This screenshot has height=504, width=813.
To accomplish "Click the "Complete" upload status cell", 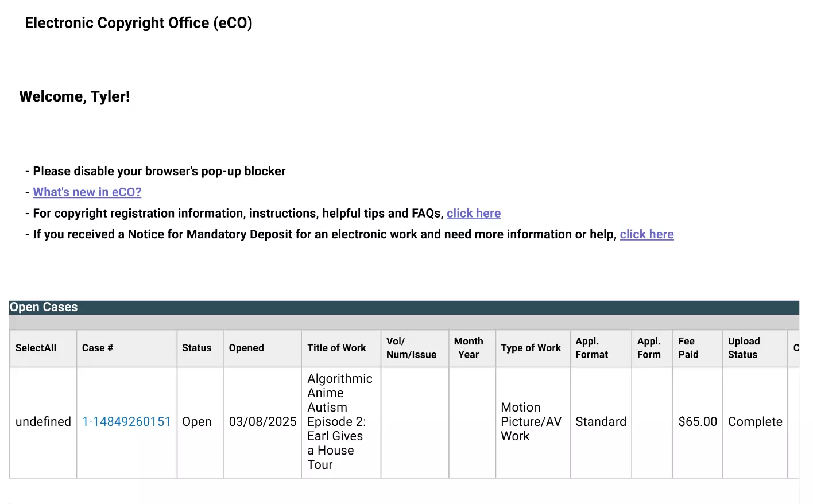I will (755, 422).
